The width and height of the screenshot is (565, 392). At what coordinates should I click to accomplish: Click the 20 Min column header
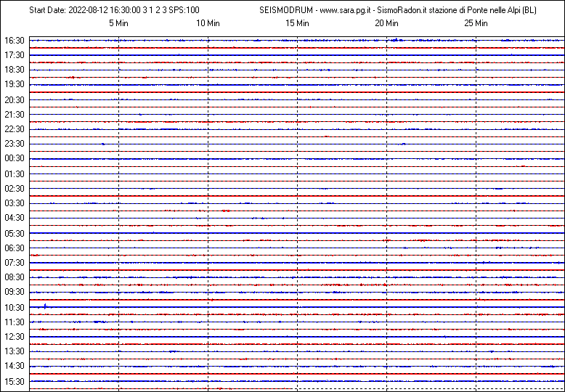[x=386, y=23]
